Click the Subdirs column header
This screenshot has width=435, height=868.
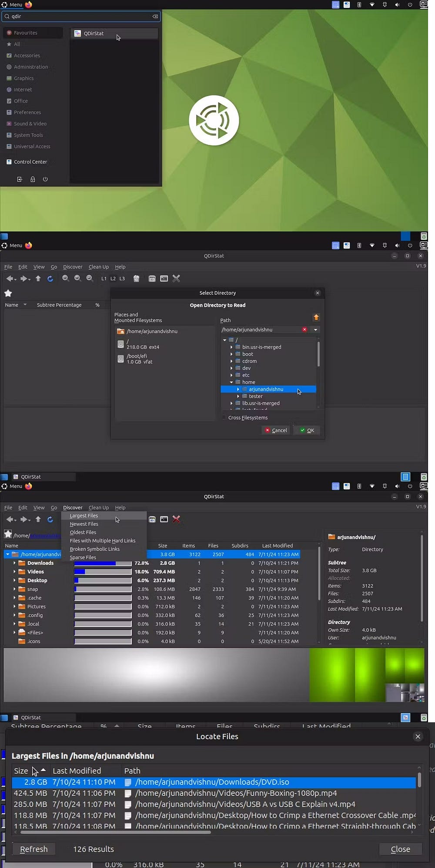tap(240, 546)
